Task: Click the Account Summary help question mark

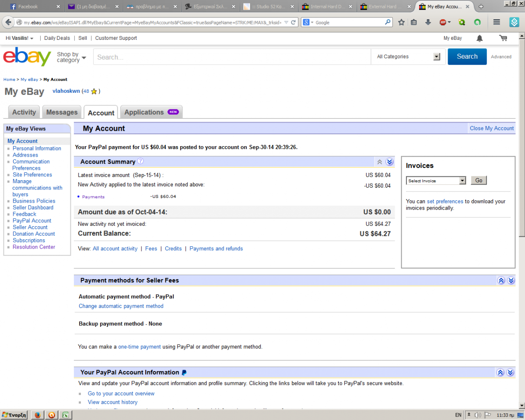Action: pyautogui.click(x=140, y=161)
